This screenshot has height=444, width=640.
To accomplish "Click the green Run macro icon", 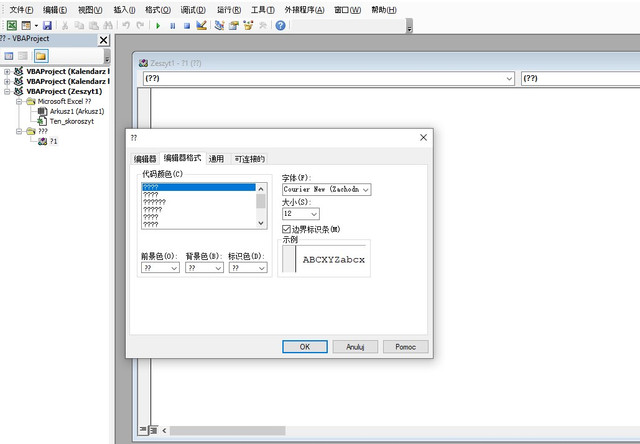I will [158, 26].
